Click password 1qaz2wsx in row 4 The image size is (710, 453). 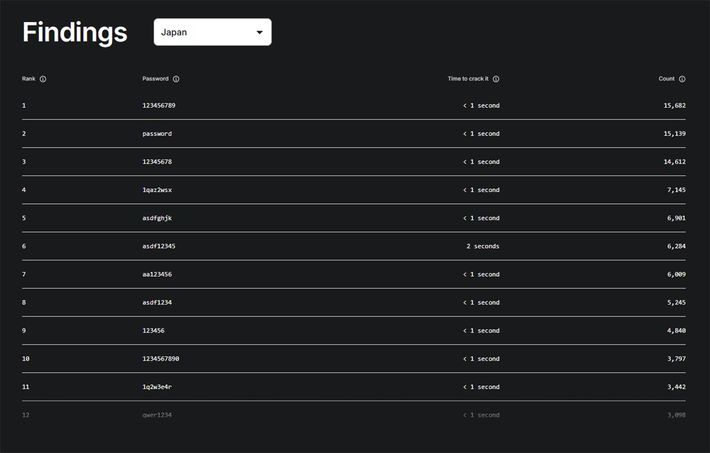(157, 189)
